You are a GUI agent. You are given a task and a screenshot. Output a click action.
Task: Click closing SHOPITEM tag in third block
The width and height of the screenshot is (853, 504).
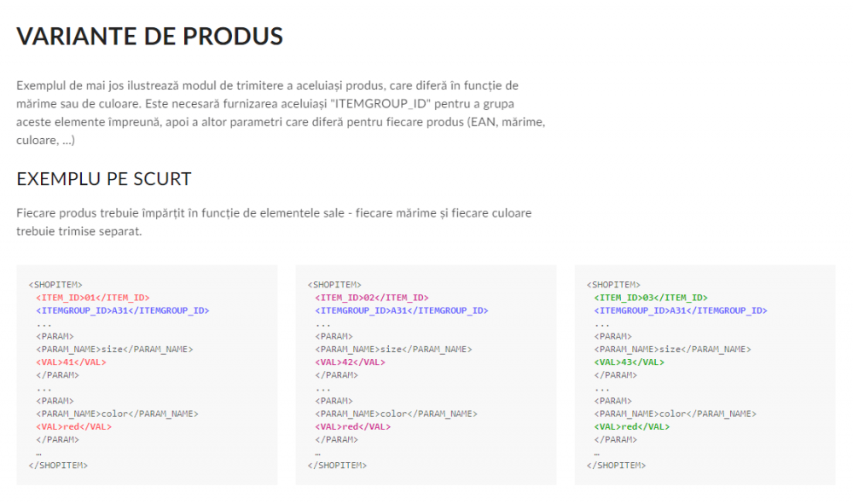[617, 466]
